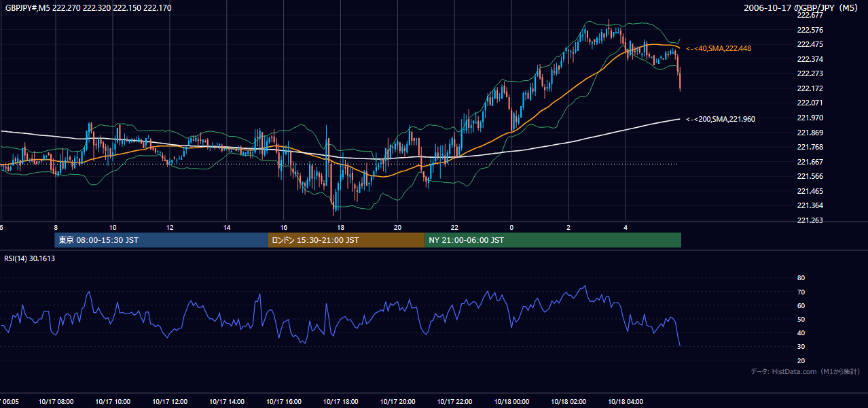Image resolution: width=868 pixels, height=408 pixels.
Task: Click the RSI 80 level label
Action: (801, 278)
